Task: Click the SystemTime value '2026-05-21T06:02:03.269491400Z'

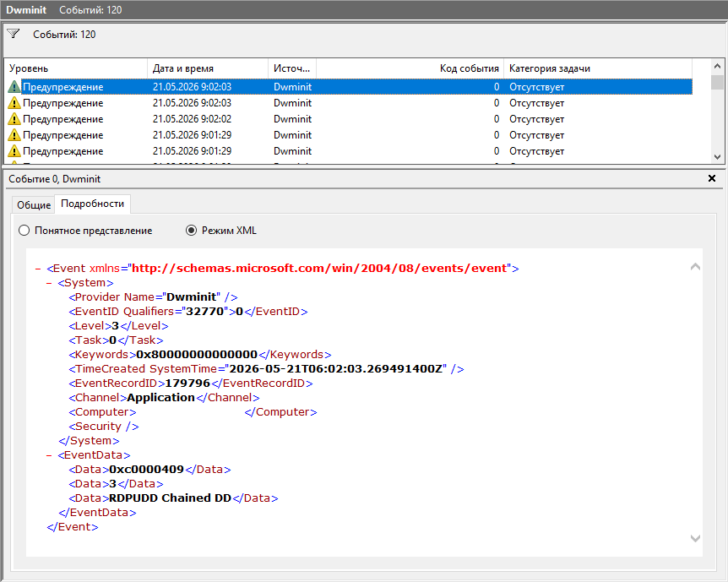Action: [336, 369]
